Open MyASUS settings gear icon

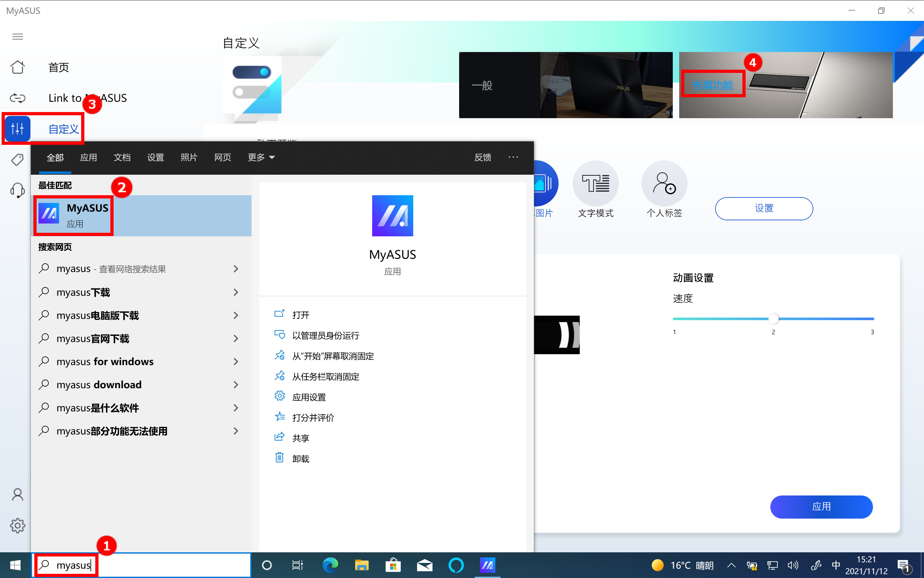(x=18, y=526)
